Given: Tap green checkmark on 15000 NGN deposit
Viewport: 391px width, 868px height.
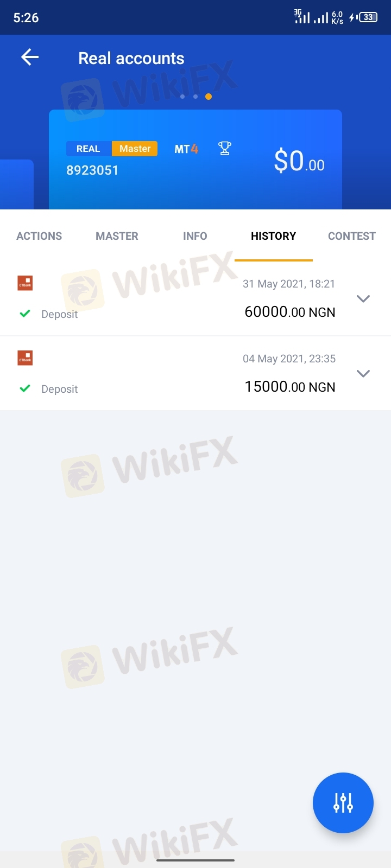Looking at the screenshot, I should (x=24, y=388).
